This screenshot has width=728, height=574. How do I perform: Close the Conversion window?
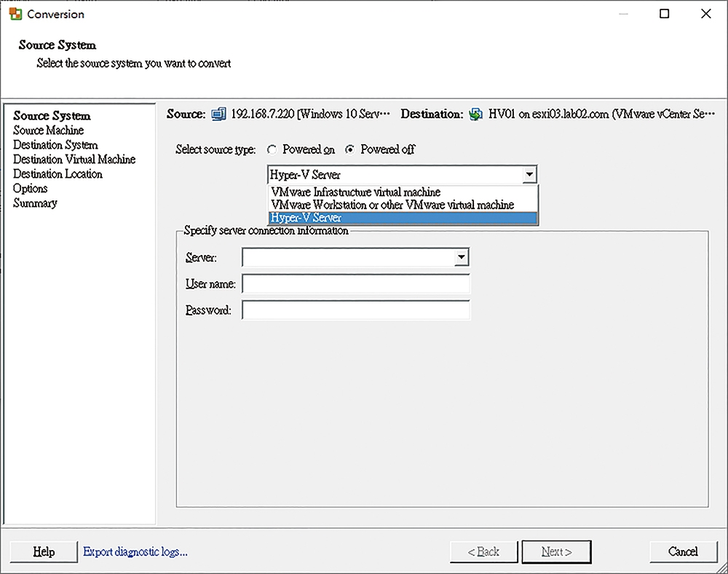click(705, 14)
